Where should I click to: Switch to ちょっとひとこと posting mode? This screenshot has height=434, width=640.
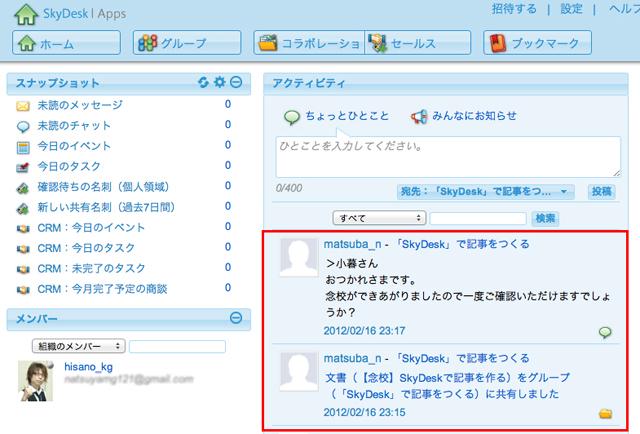coord(347,116)
